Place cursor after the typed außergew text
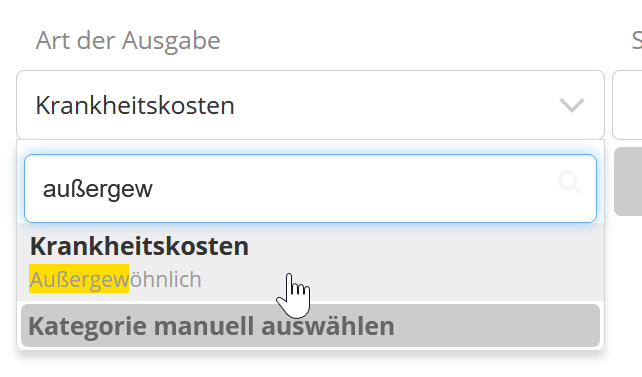This screenshot has width=642, height=377. tap(154, 189)
